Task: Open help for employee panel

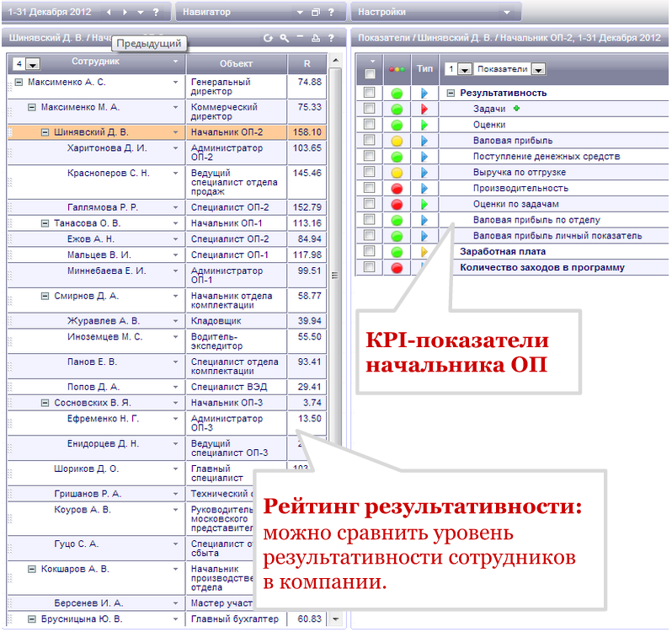Action: click(331, 38)
